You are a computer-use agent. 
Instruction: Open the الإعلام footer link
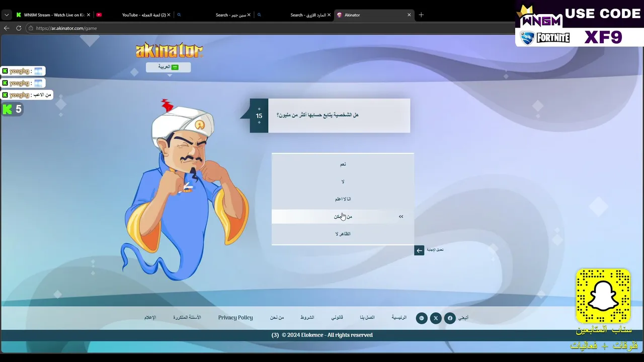click(x=150, y=318)
